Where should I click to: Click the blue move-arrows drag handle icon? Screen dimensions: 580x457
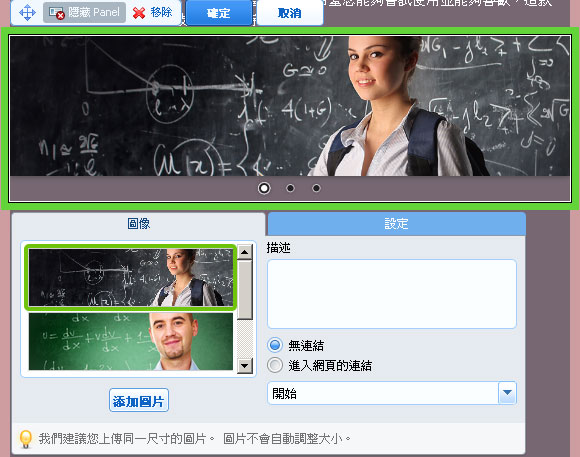27,13
